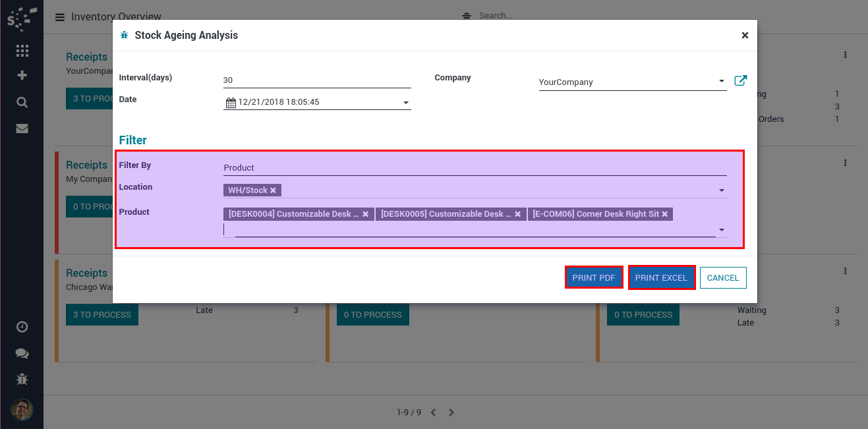The width and height of the screenshot is (868, 429).
Task: Open the envelope messages icon
Action: point(22,129)
